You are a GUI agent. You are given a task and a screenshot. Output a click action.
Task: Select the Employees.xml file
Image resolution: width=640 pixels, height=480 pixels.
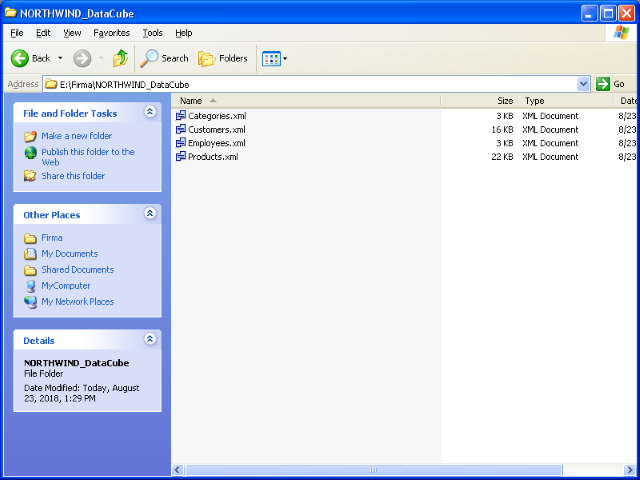[x=217, y=143]
